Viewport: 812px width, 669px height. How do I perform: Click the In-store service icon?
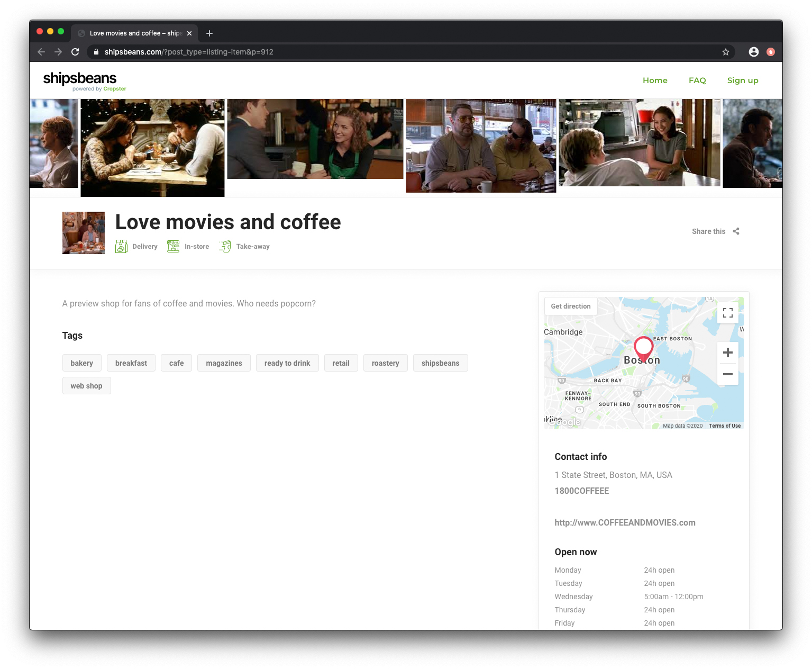[174, 246]
